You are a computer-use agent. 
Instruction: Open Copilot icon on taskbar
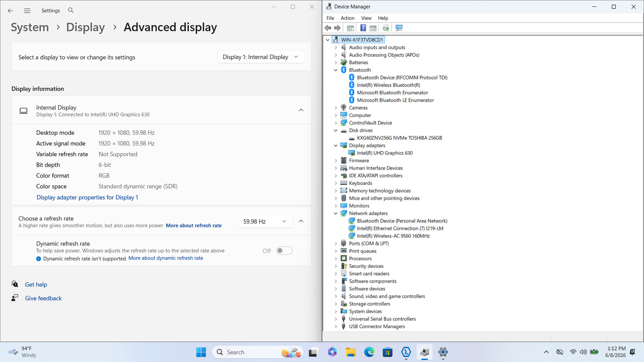click(x=332, y=352)
